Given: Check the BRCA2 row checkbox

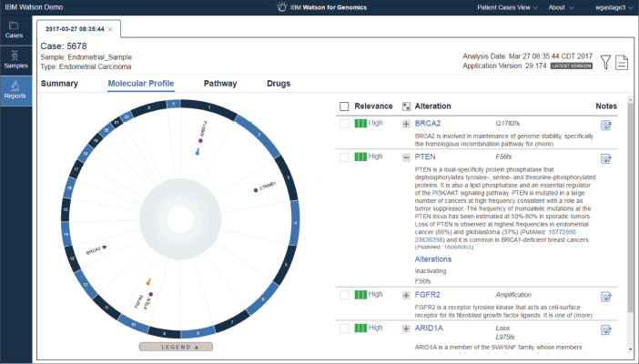Looking at the screenshot, I should pyautogui.click(x=344, y=124).
